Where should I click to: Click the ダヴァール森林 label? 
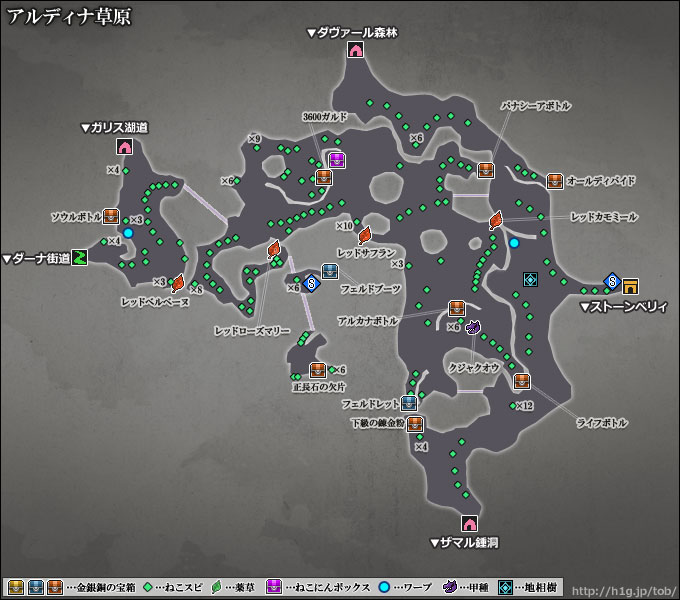point(352,33)
